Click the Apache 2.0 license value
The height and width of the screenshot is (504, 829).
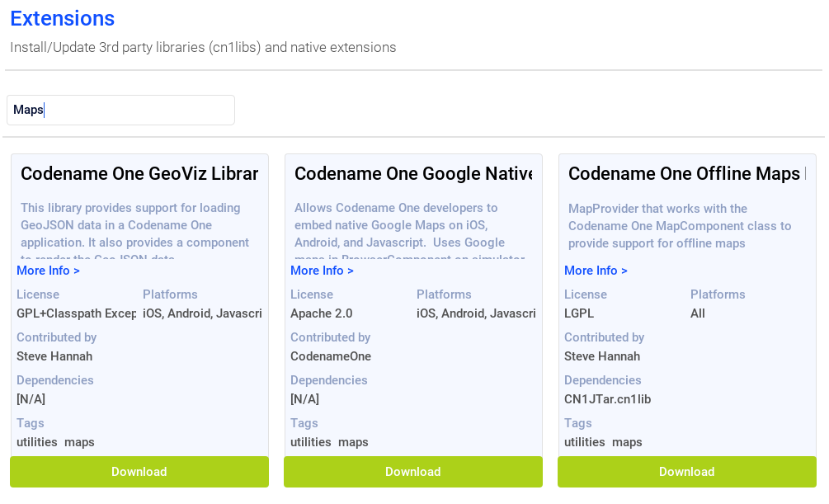[x=321, y=313]
